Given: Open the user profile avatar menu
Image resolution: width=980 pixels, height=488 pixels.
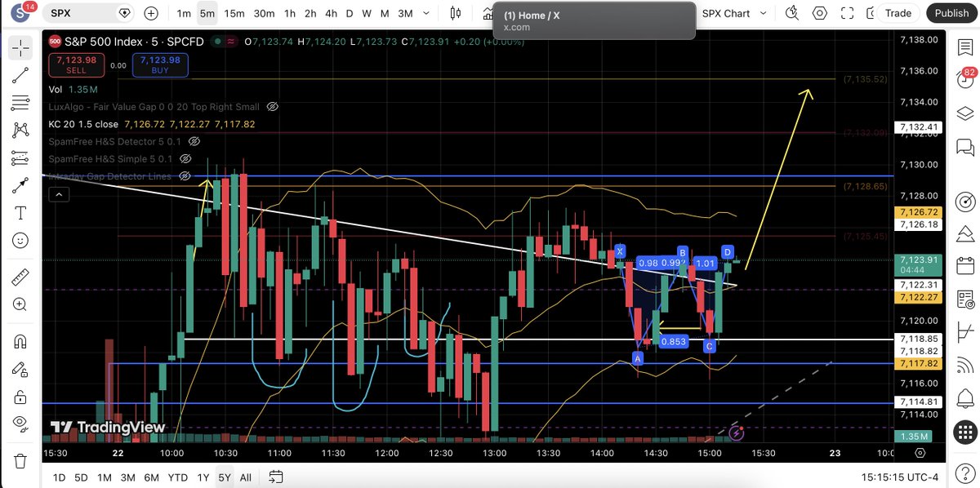Looking at the screenshot, I should [20, 13].
